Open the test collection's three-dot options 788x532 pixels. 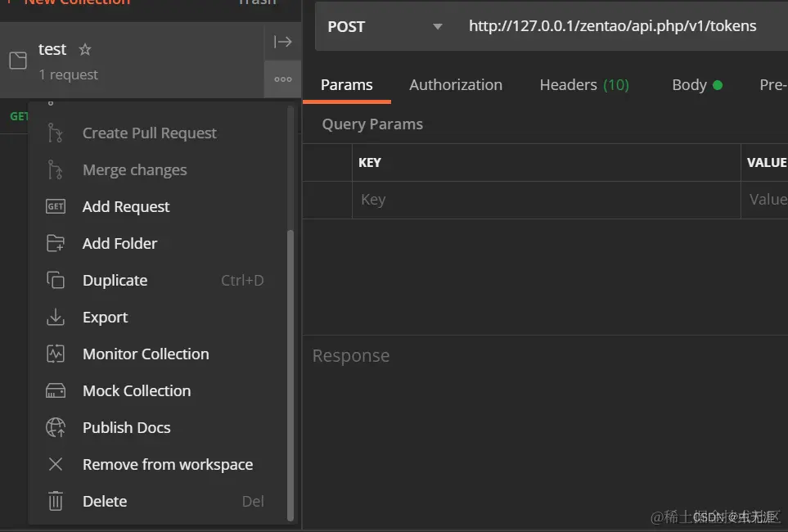[x=282, y=79]
